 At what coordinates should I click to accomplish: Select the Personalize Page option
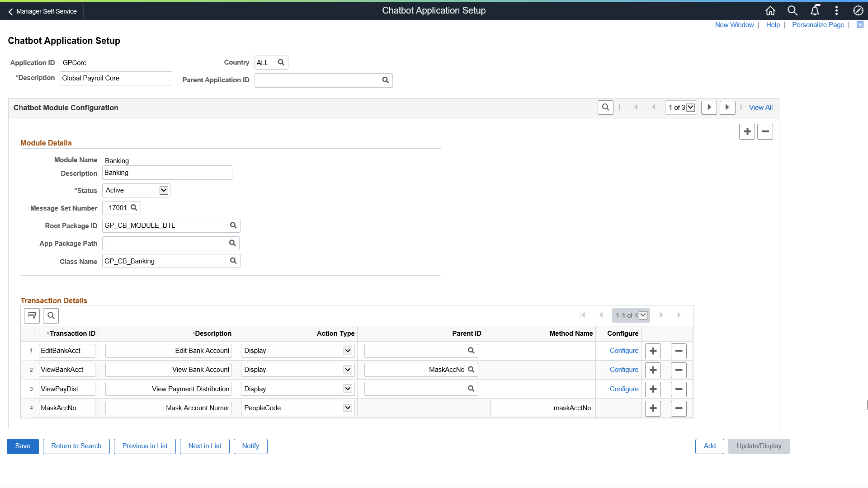pos(818,24)
